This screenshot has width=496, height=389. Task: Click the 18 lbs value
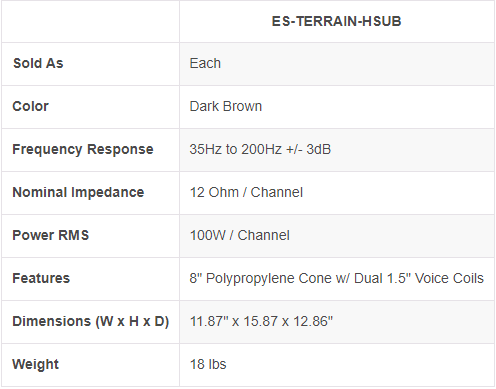pyautogui.click(x=208, y=364)
